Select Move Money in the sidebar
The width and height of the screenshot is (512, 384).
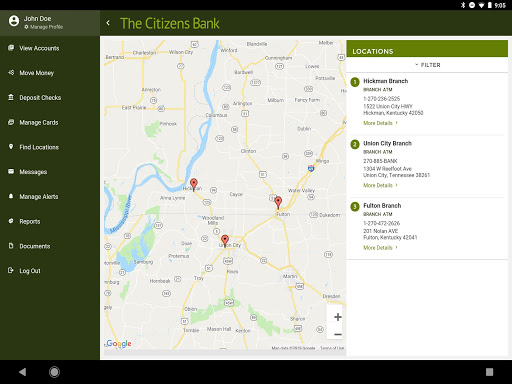coord(36,73)
